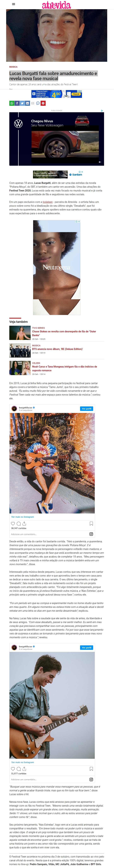Advance to next photo in Instagram carousel
The height and width of the screenshot is (868, 114).
click(x=91, y=463)
